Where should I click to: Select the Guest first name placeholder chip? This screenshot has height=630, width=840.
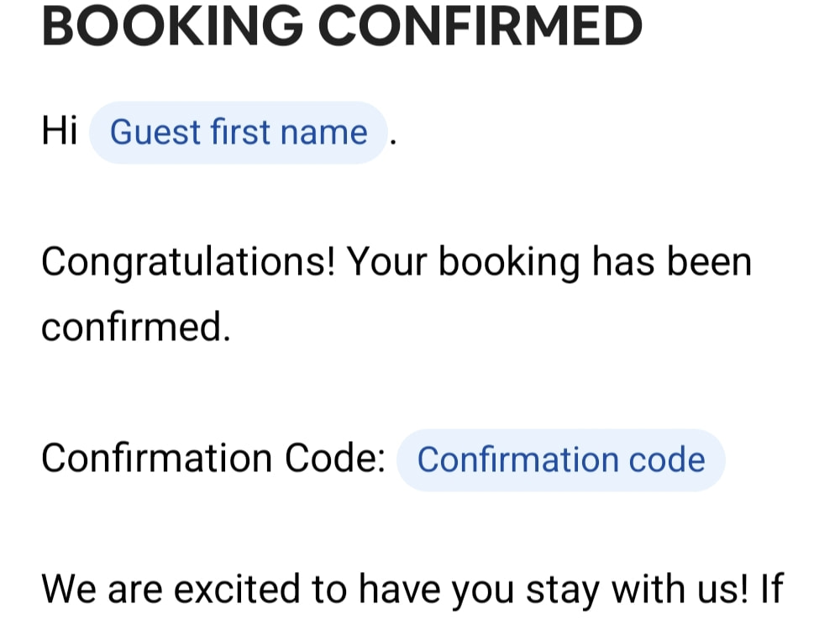238,133
